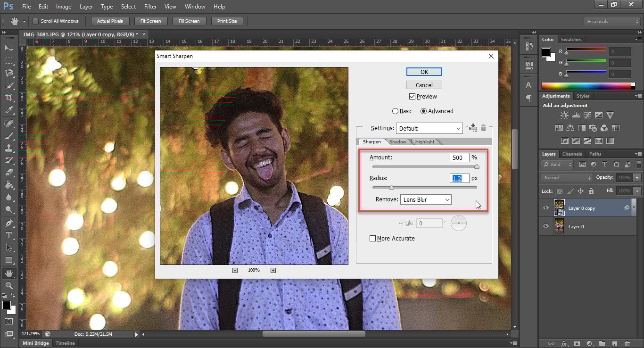Select the Hand tool in toolbox
The image size is (644, 348).
click(9, 273)
